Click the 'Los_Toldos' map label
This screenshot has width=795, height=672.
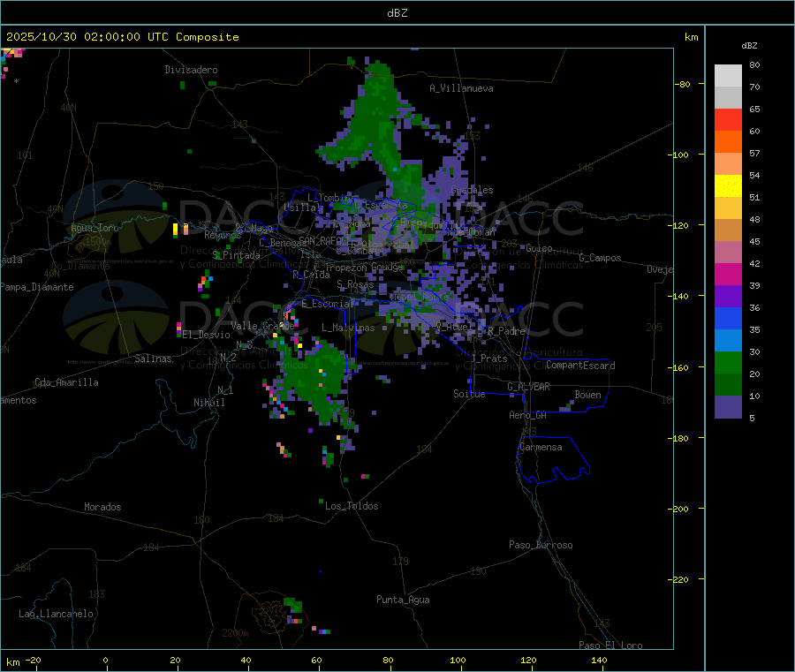[x=352, y=506]
